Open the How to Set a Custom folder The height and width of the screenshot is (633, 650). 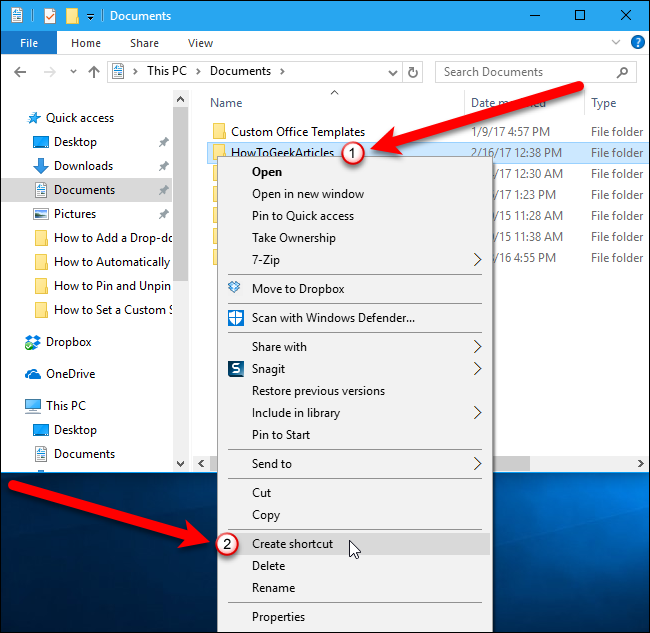113,310
